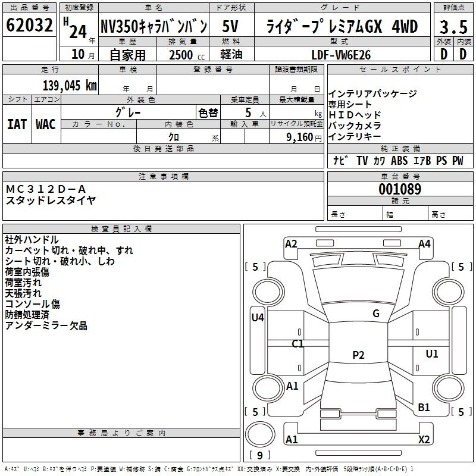Screen dimensions: 476x476
Task: Click the lot number 62032
Action: click(x=29, y=26)
